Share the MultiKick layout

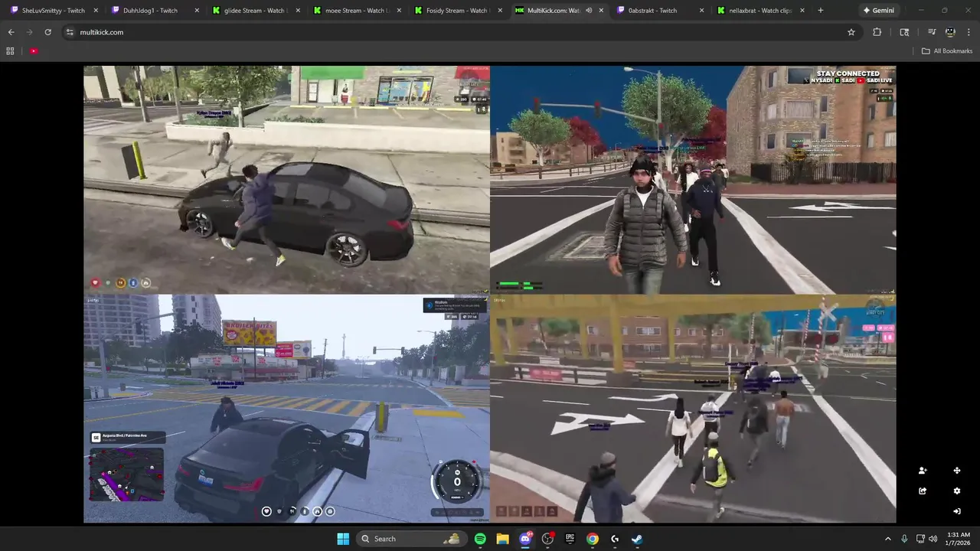click(923, 491)
